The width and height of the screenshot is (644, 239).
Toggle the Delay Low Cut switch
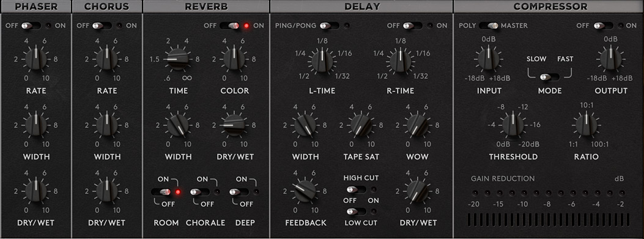(356, 211)
